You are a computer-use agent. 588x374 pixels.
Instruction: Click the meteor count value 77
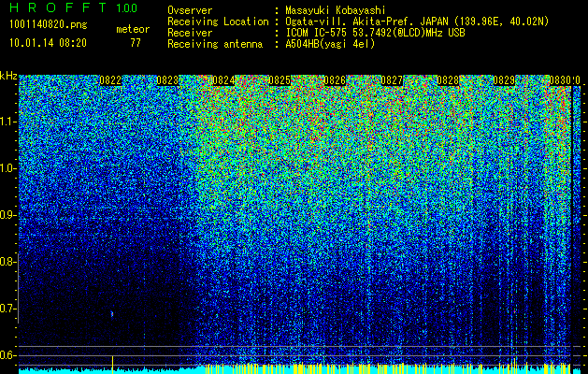[136, 43]
